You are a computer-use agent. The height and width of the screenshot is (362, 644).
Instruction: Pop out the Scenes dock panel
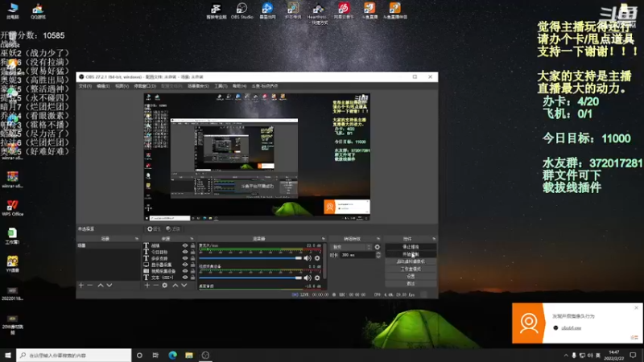[137, 238]
